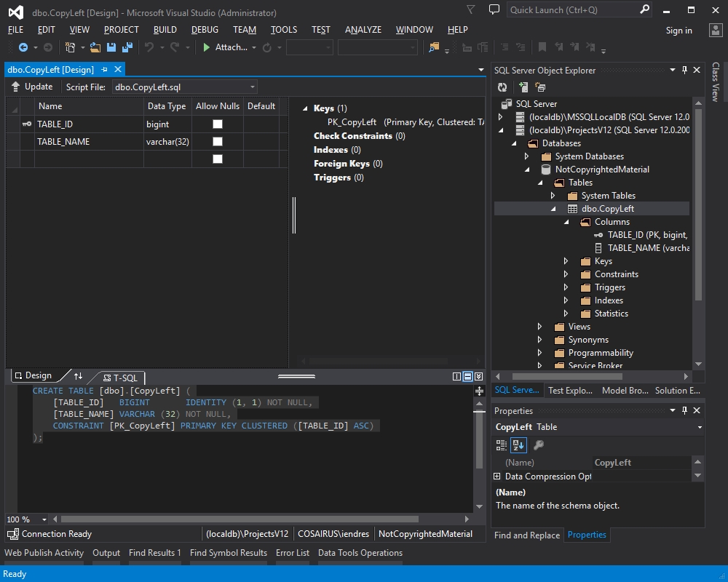Open the 100 % zoom dropdown
This screenshot has width=728, height=582.
pos(44,519)
